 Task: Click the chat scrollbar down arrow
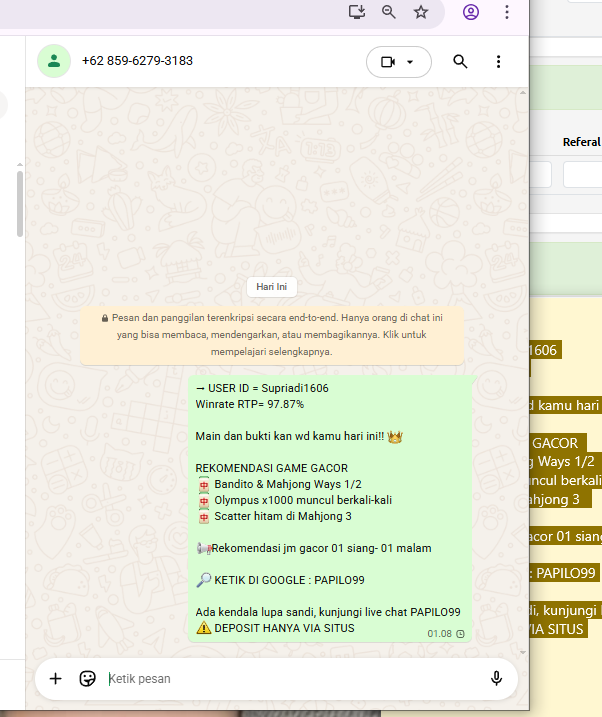523,653
